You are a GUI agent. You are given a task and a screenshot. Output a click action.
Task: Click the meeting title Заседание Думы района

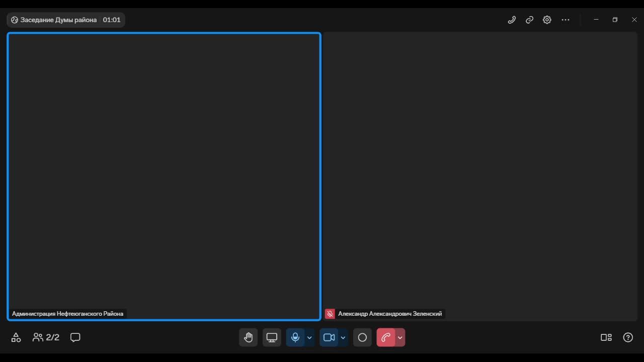(x=58, y=20)
